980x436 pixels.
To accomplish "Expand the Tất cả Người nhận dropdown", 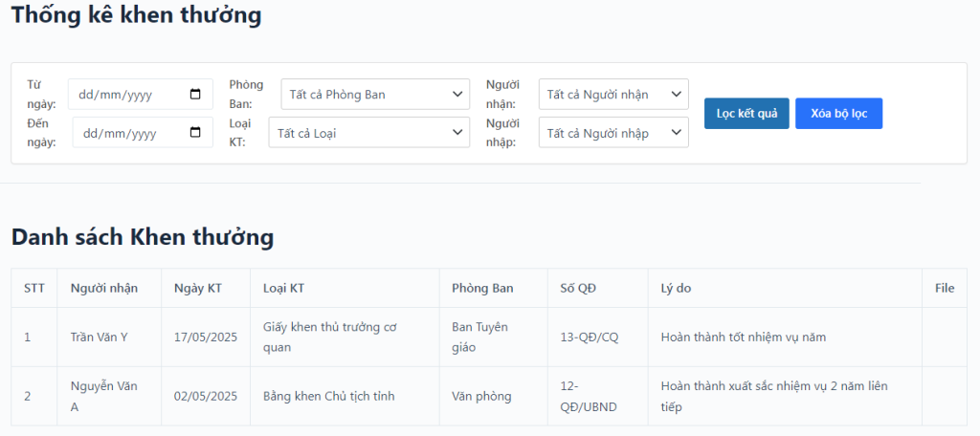I will (x=613, y=95).
